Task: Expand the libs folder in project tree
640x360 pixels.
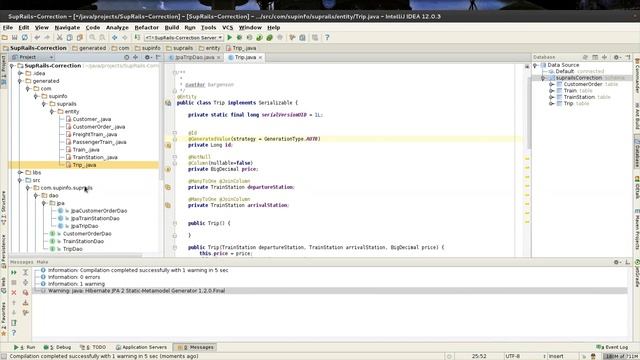Action: (20, 173)
